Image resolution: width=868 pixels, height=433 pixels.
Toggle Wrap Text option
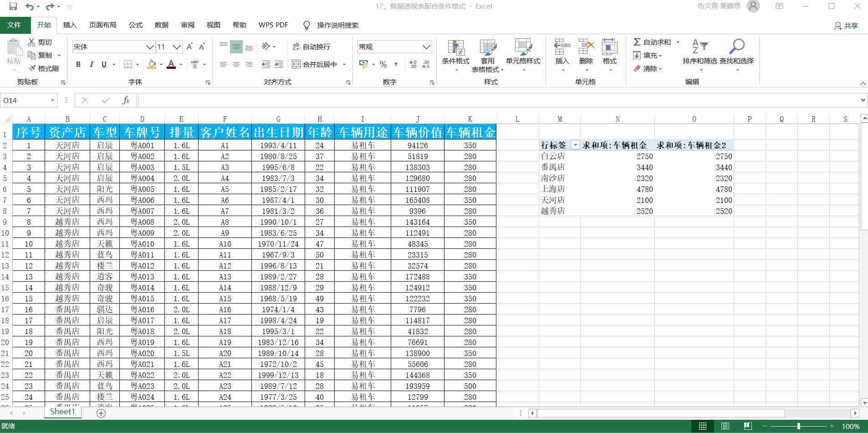point(311,46)
